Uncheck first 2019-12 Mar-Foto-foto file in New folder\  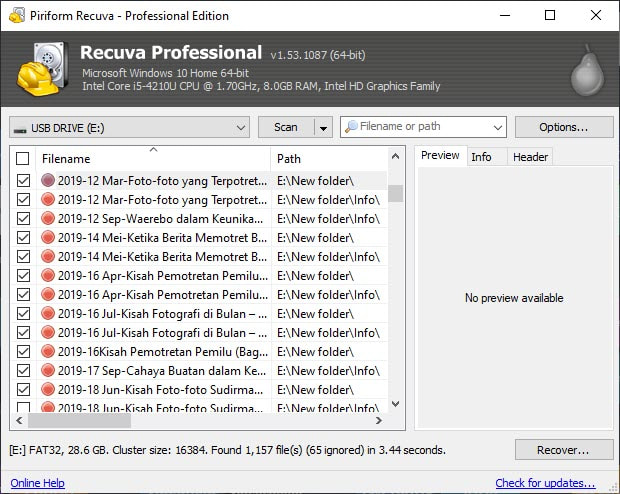(23, 180)
